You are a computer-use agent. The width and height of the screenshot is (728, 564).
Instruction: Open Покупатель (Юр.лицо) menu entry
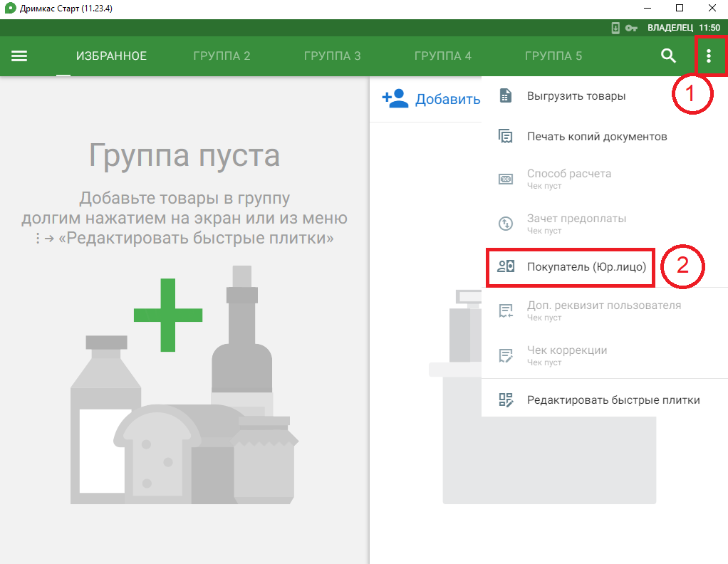586,267
